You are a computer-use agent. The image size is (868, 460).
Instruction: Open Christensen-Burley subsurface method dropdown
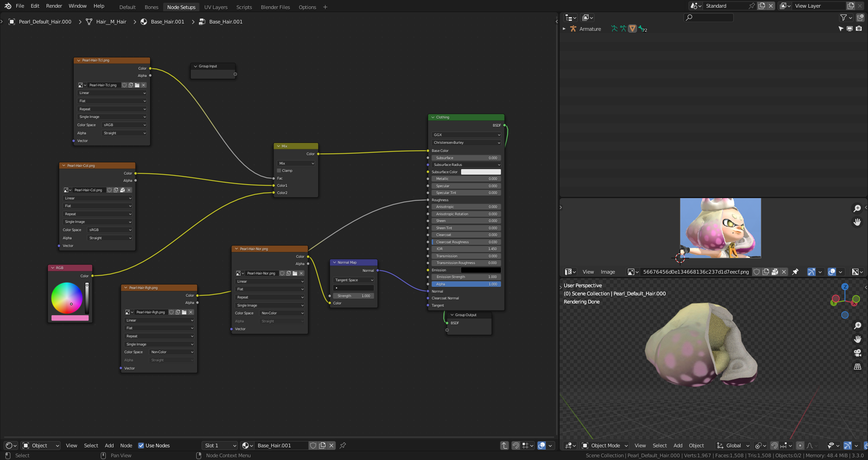(x=466, y=142)
